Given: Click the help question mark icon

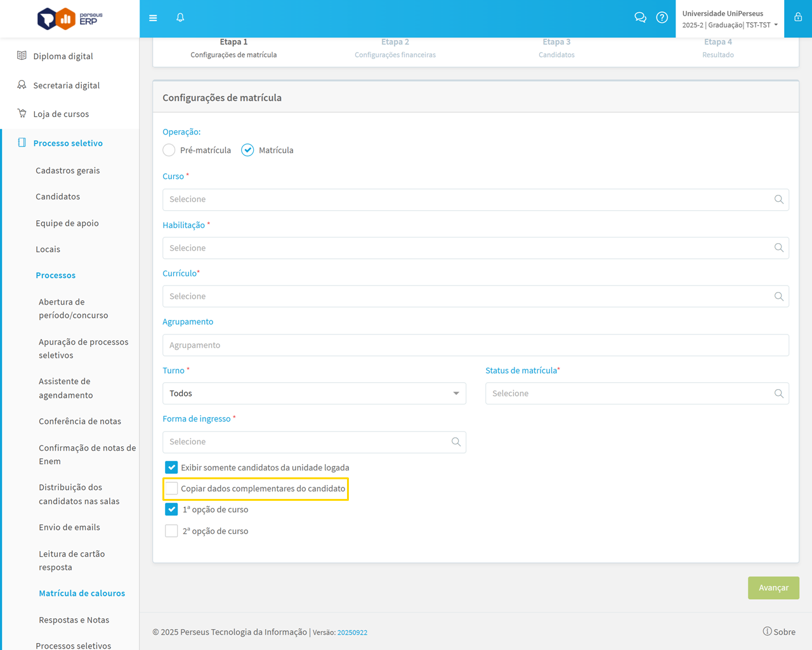Looking at the screenshot, I should (662, 18).
